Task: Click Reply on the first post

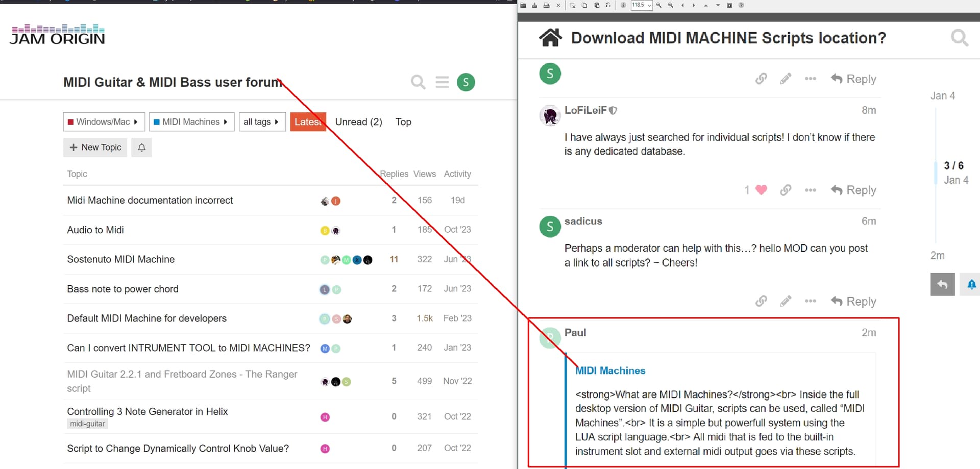Action: (853, 79)
